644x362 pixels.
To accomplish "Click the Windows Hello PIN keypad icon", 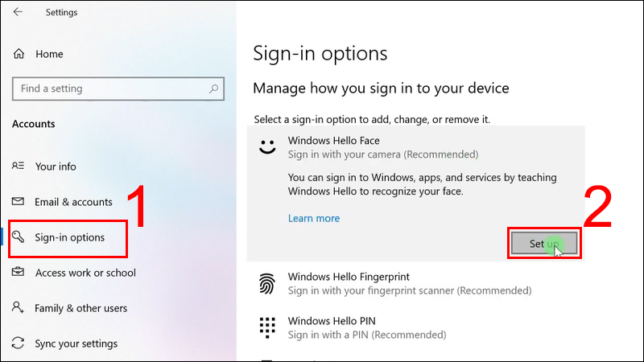I will pos(266,327).
